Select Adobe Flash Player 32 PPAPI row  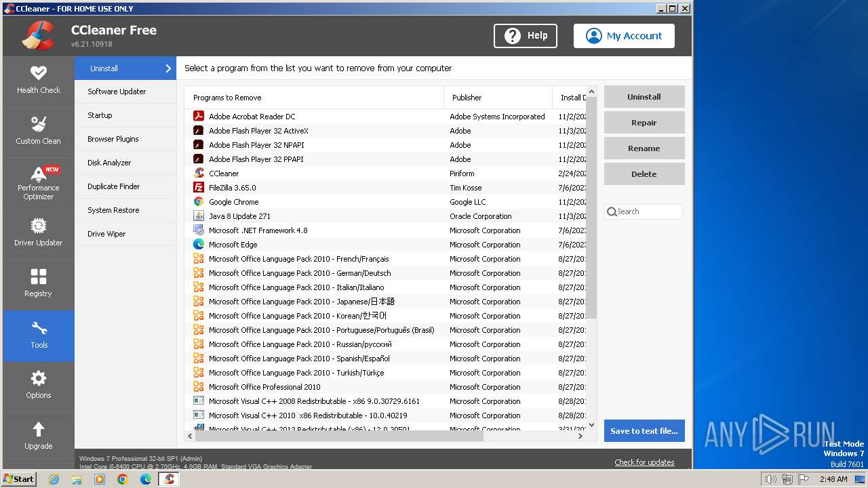point(385,159)
